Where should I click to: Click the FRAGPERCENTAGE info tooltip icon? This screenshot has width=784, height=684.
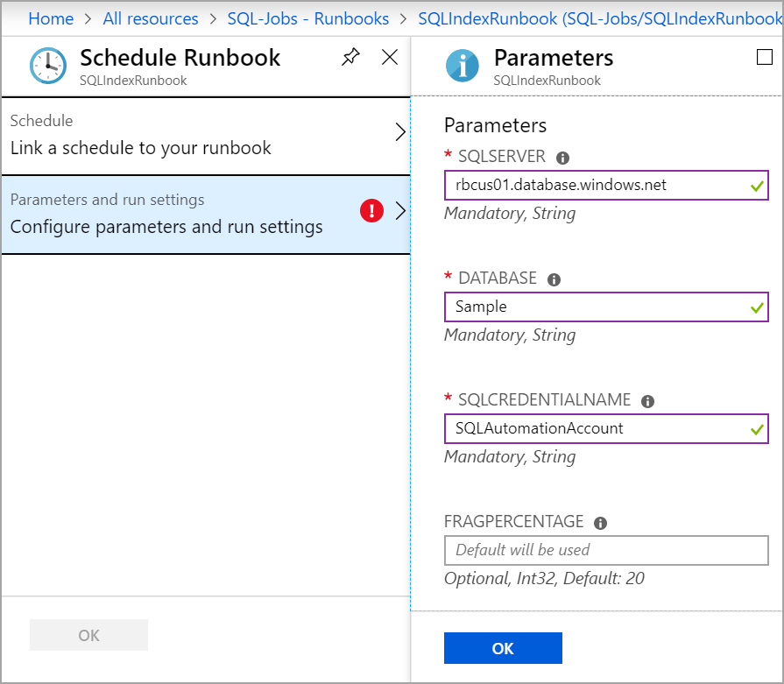[600, 523]
